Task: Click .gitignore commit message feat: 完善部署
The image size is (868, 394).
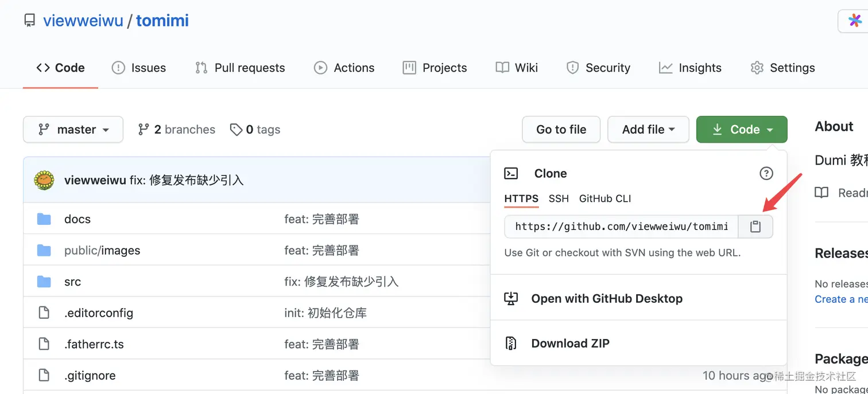Action: (x=321, y=376)
